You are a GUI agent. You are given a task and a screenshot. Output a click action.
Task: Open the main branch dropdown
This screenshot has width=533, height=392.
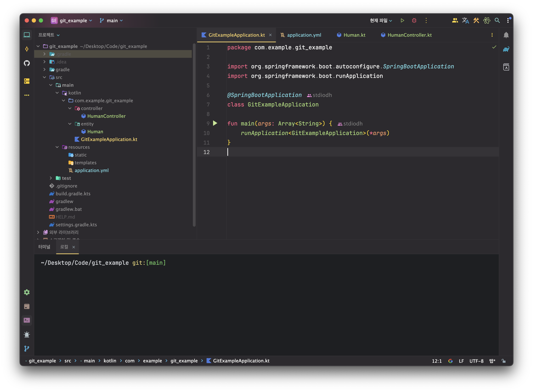tap(111, 21)
